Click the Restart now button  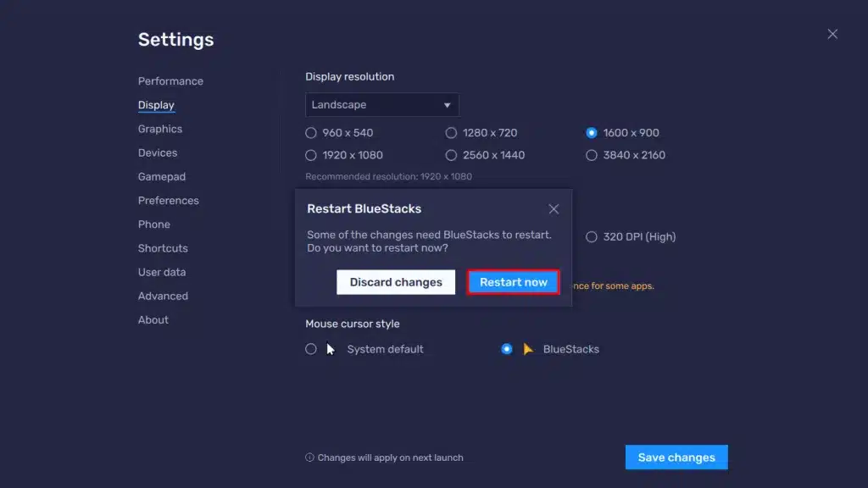click(x=513, y=282)
